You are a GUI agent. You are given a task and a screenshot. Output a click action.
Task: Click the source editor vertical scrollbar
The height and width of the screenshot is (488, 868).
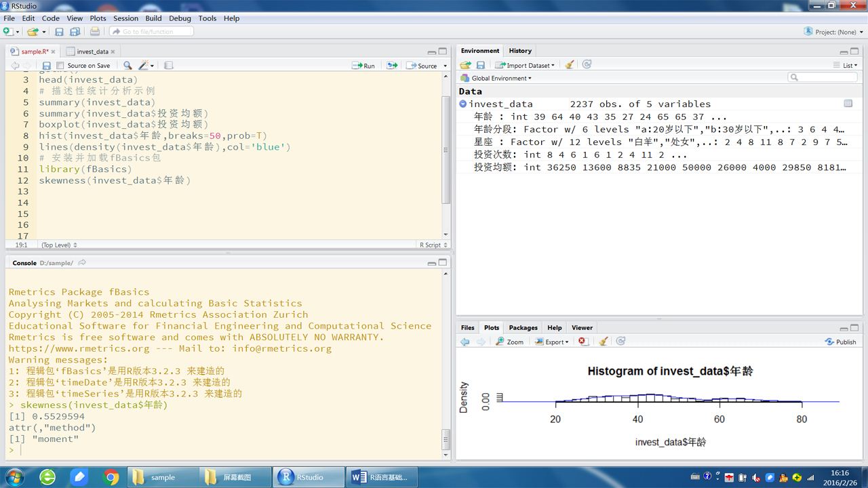coord(446,150)
